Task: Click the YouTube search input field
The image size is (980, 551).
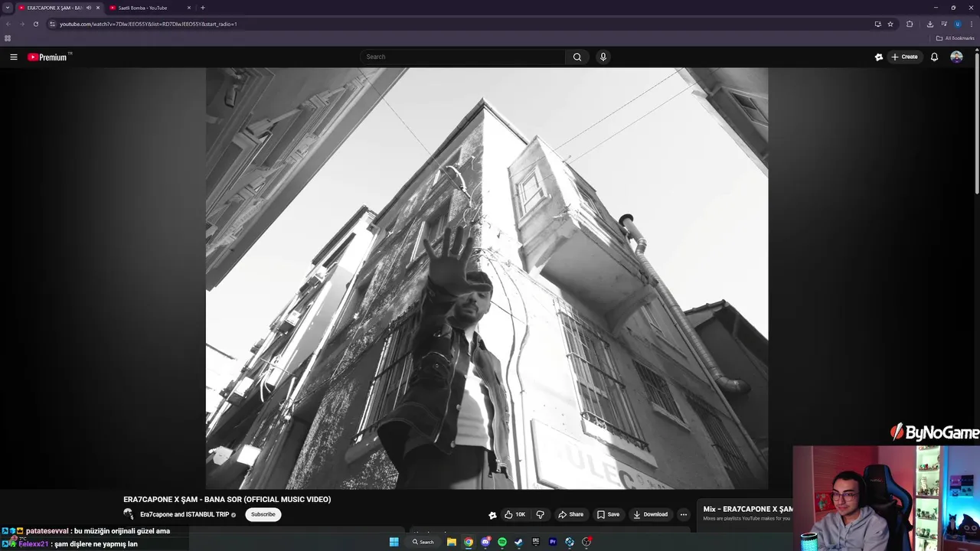Action: [463, 57]
